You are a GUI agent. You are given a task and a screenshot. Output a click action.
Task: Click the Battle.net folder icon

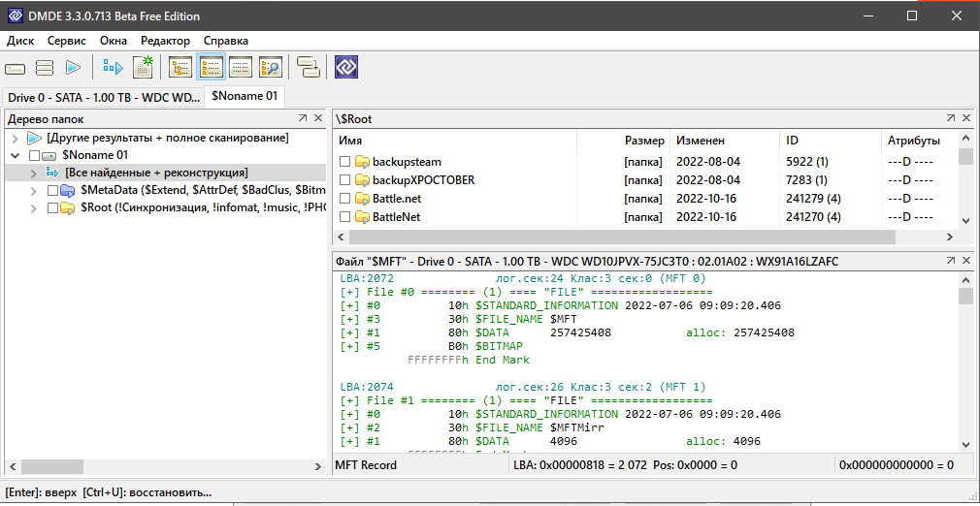363,199
